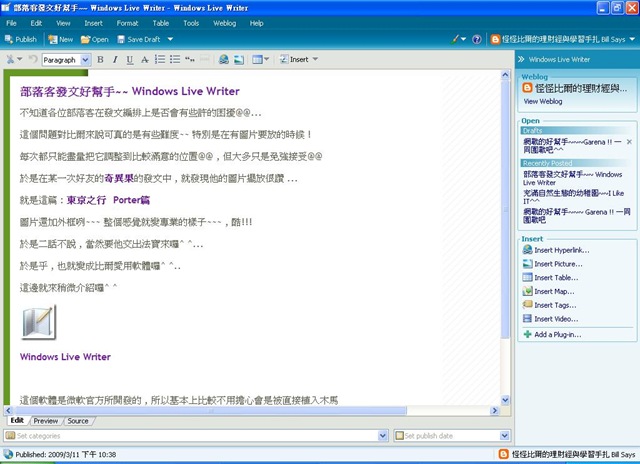
Task: Click Add a Plug-in... in the sidebar
Action: pos(552,335)
